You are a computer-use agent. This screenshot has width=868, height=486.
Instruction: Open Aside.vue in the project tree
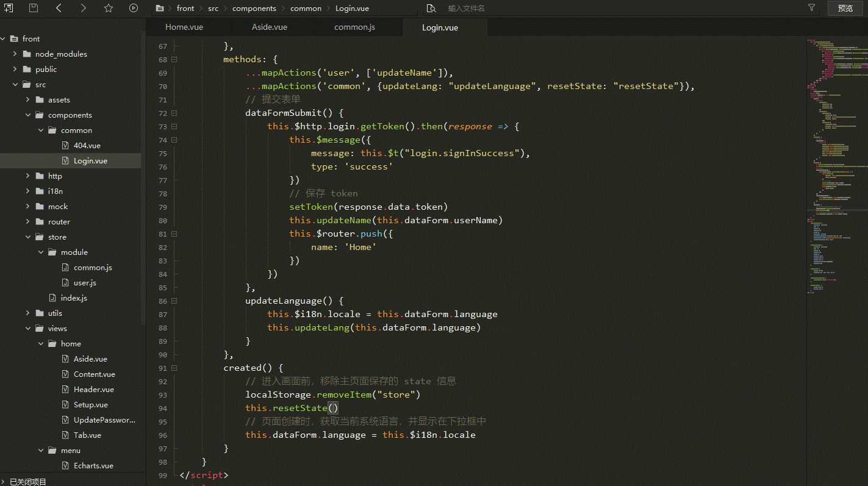coord(90,359)
